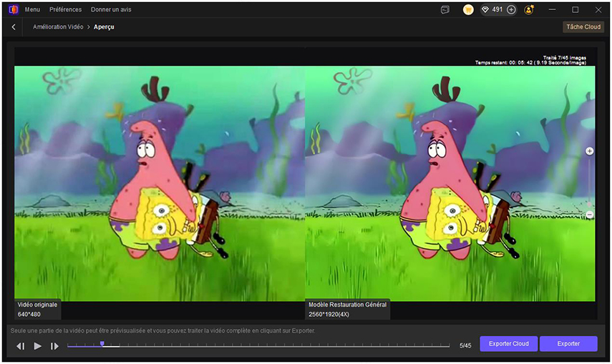Zoom out the preview with minus icon
The height and width of the screenshot is (364, 612).
(589, 215)
